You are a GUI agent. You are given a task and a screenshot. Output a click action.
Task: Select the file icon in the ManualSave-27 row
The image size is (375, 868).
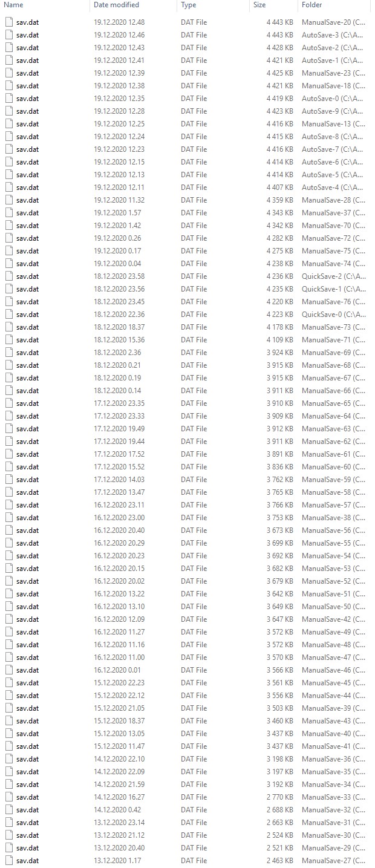8,860
